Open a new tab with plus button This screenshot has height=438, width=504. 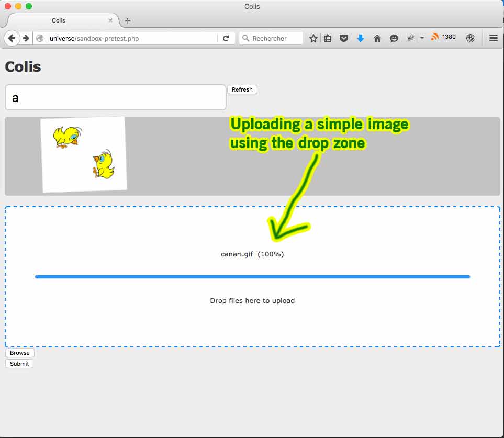[x=128, y=21]
